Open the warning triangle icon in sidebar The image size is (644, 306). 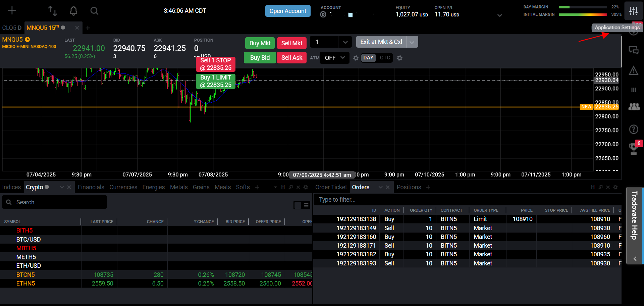tap(633, 70)
